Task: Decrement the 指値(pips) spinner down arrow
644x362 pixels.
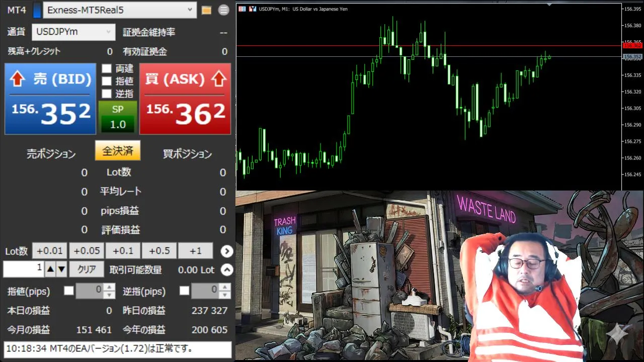Action: pyautogui.click(x=110, y=295)
